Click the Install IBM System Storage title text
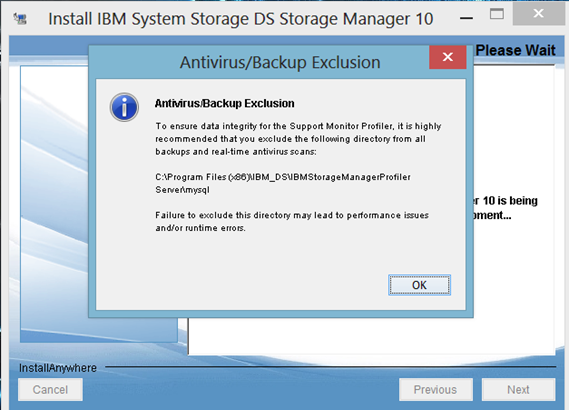Viewport: 569px width, 410px height. [x=241, y=19]
